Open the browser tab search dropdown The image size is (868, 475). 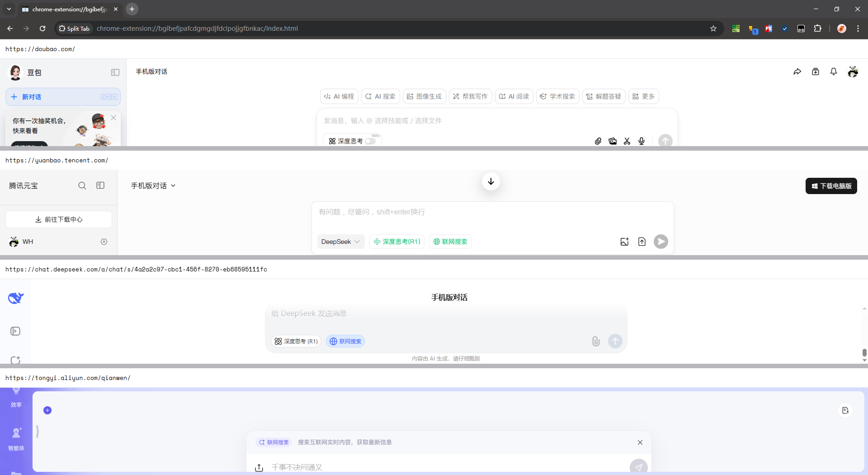[x=9, y=9]
